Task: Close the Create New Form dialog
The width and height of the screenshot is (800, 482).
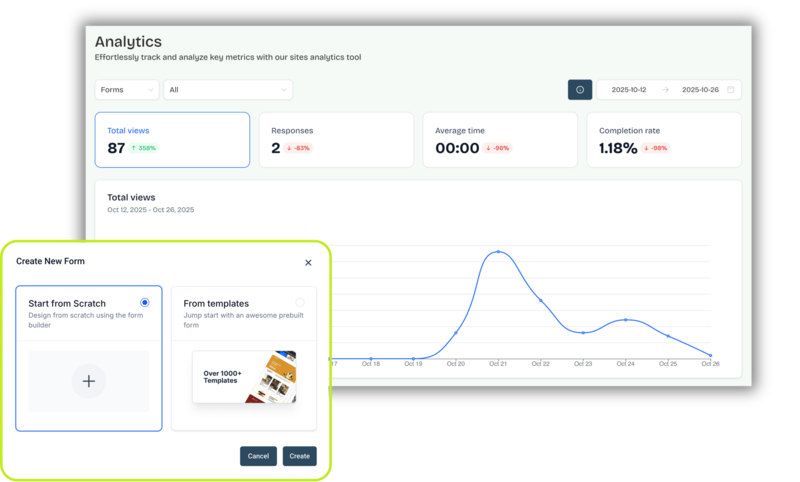Action: click(x=308, y=262)
